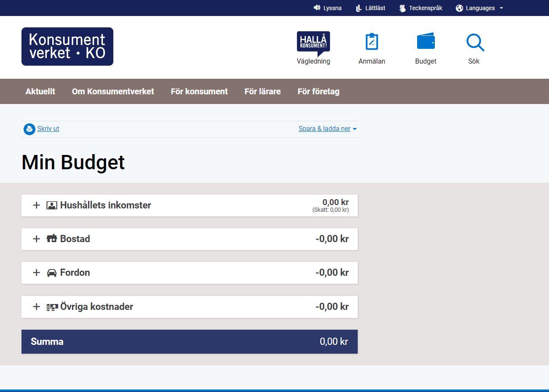Screen dimensions: 549x392
Task: Click the Skriv ut link
Action: point(48,129)
